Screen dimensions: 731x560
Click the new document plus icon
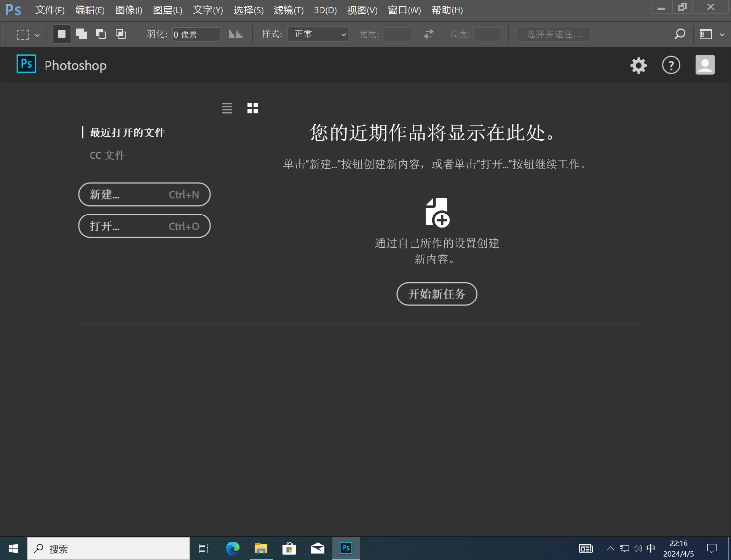tap(437, 212)
